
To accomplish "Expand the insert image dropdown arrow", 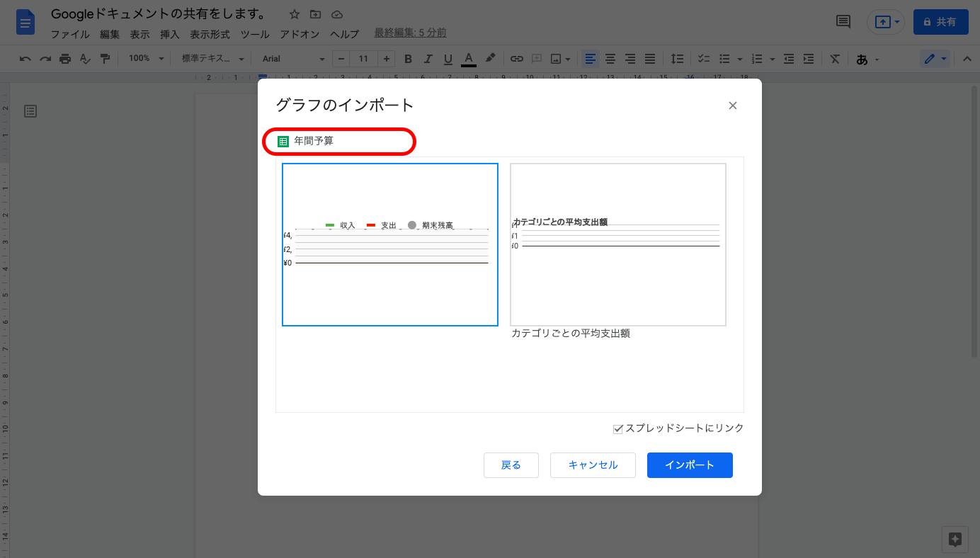I will coord(568,59).
